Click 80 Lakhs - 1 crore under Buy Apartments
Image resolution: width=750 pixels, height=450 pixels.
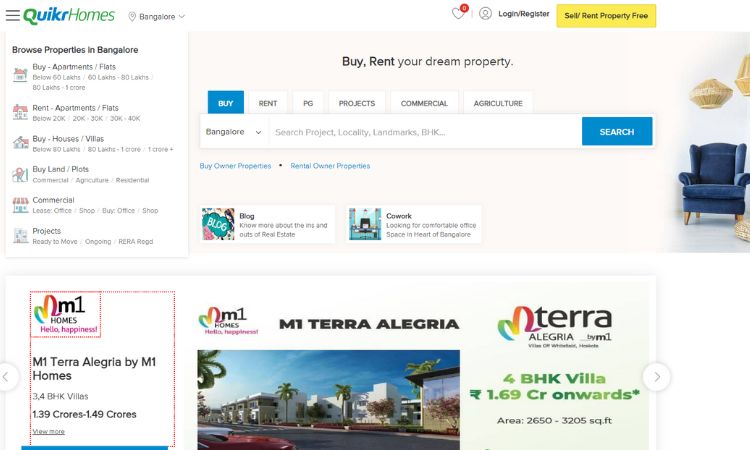coord(59,88)
